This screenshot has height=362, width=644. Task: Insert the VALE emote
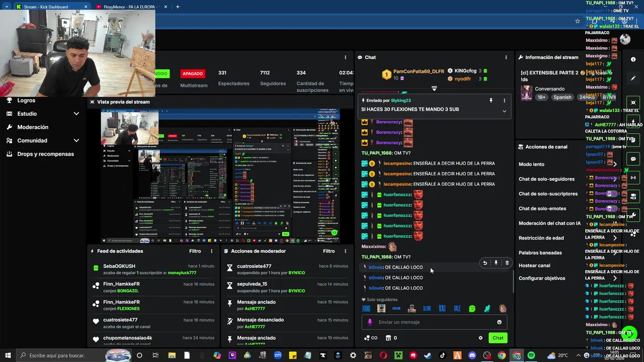[x=457, y=309]
